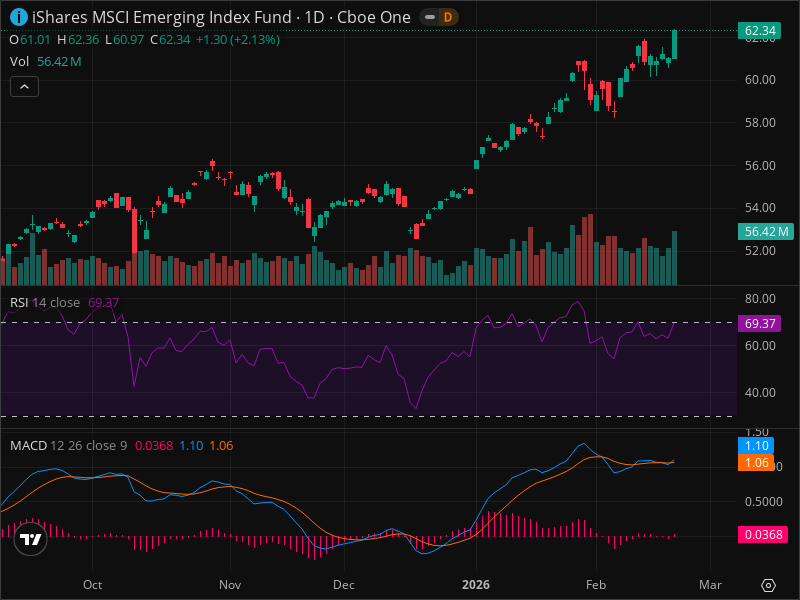Image resolution: width=800 pixels, height=600 pixels.
Task: Click the 40.00 RSI axis tick
Action: 760,393
